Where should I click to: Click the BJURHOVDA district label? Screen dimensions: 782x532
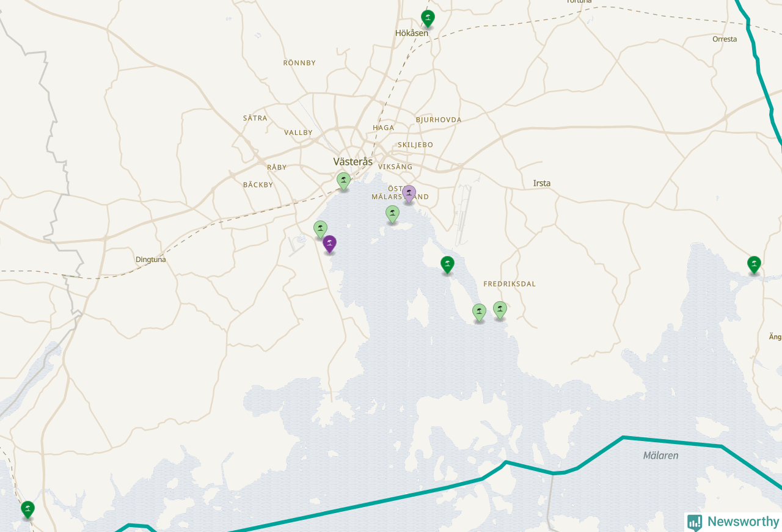point(439,120)
